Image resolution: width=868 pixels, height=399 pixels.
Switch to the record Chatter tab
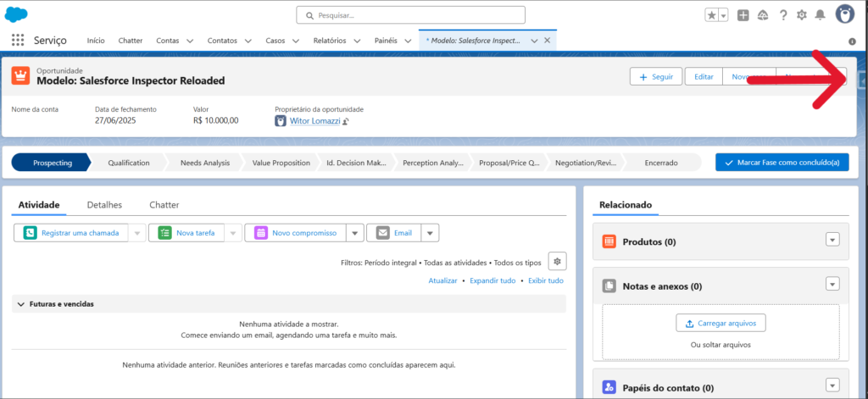[x=164, y=205]
